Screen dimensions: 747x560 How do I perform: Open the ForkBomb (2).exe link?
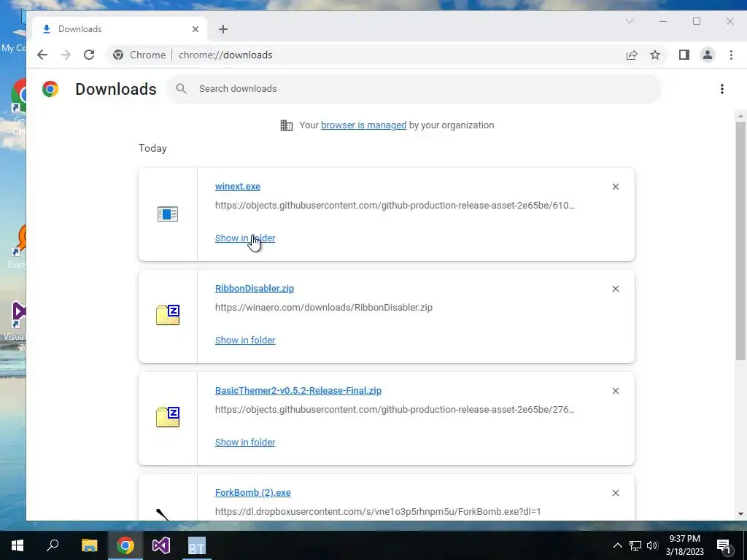tap(253, 492)
